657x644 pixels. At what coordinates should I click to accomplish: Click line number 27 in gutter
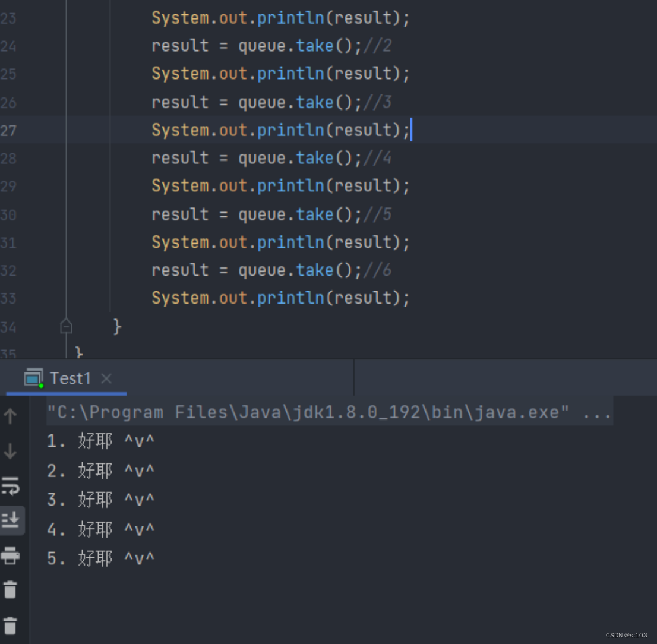[8, 131]
